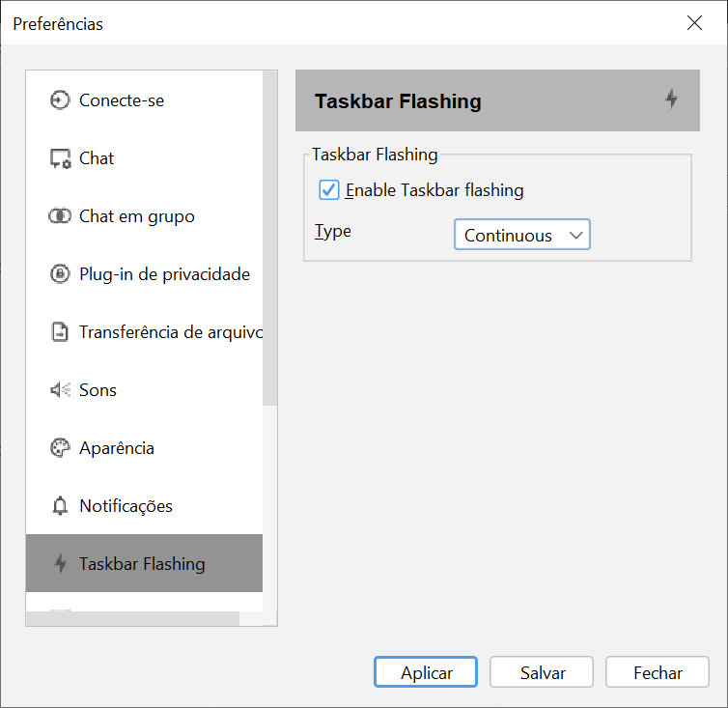
Task: Select the Chat settings icon
Action: coord(61,158)
